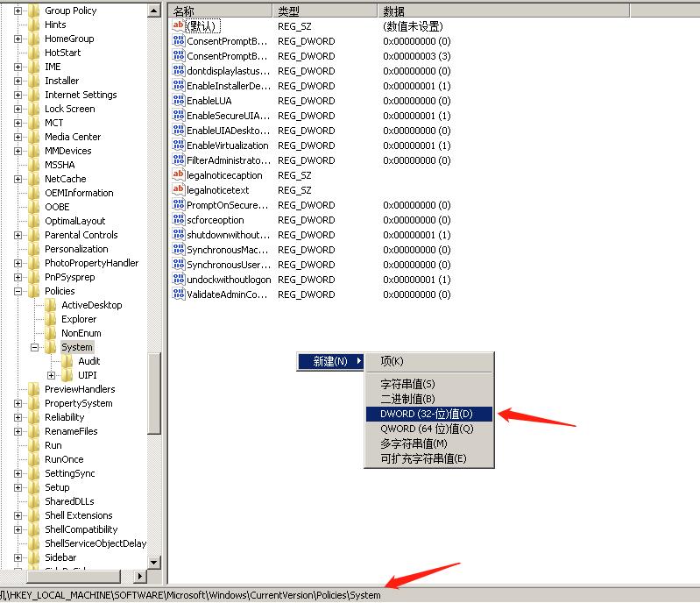The image size is (700, 603).
Task: Sort by the 名称 column header
Action: coord(219,11)
